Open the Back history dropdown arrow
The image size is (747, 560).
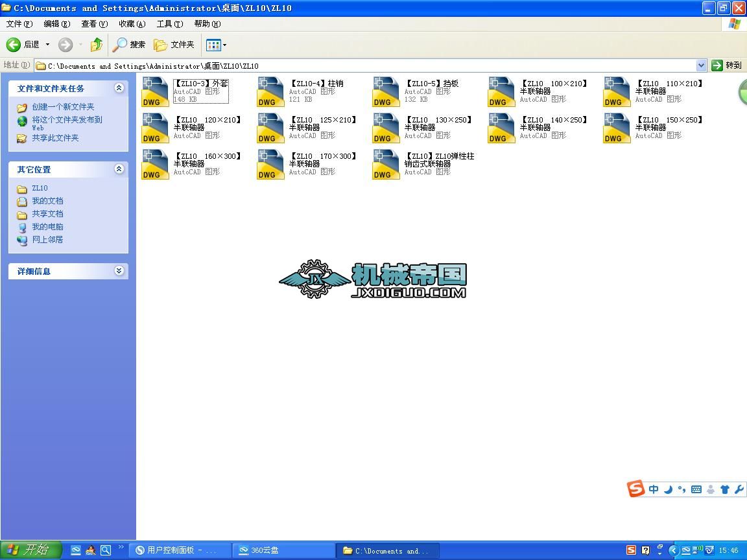click(47, 45)
